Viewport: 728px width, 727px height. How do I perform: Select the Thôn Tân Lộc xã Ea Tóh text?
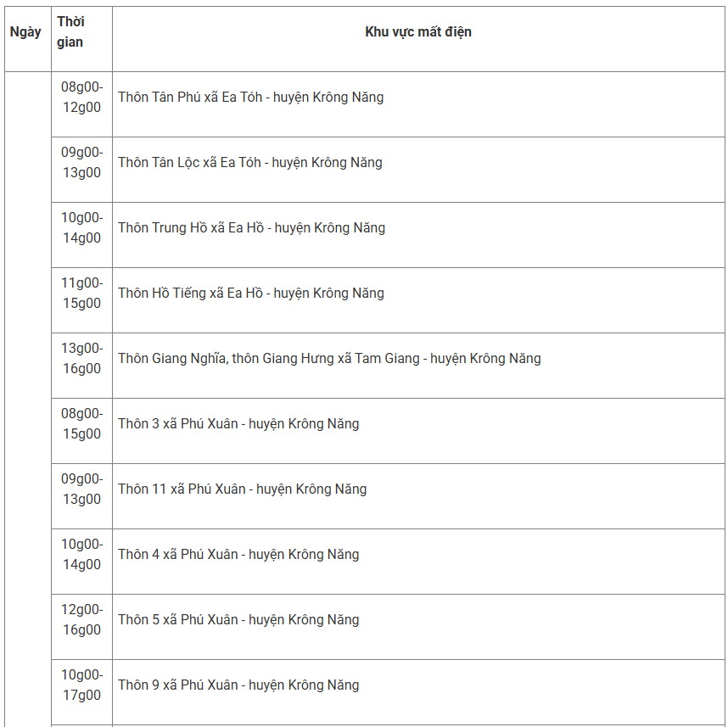pyautogui.click(x=249, y=163)
